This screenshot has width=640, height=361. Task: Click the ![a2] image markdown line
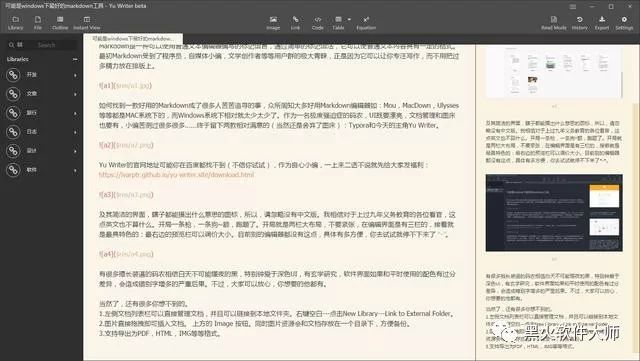126,145
